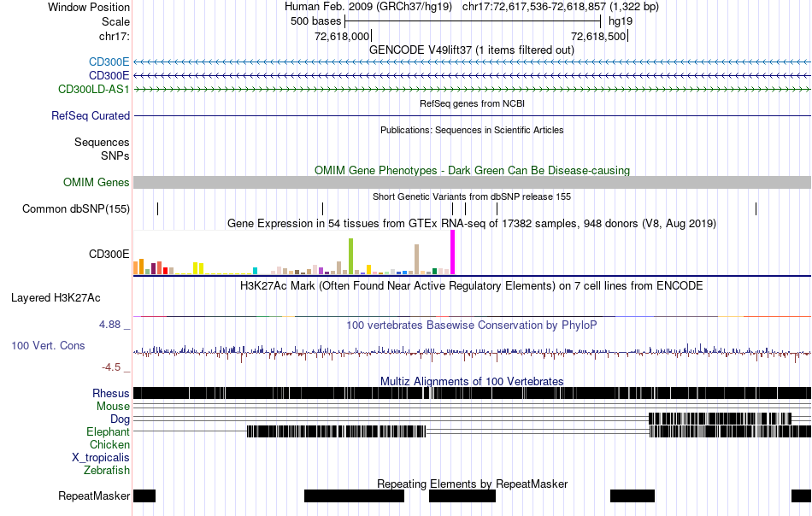Click the Dog alignment block
The height and width of the screenshot is (516, 812).
click(x=720, y=419)
